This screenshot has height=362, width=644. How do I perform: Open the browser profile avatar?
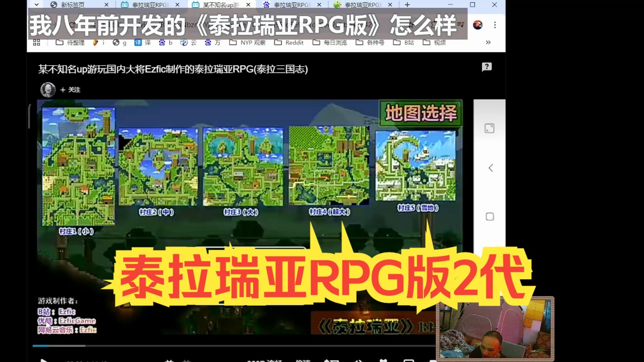coord(478,25)
